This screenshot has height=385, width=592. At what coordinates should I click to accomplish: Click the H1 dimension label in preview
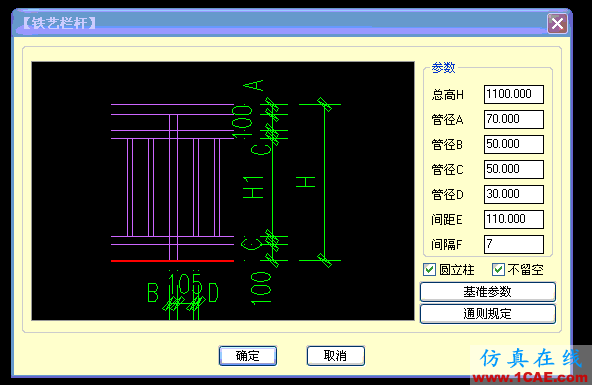[x=253, y=188]
